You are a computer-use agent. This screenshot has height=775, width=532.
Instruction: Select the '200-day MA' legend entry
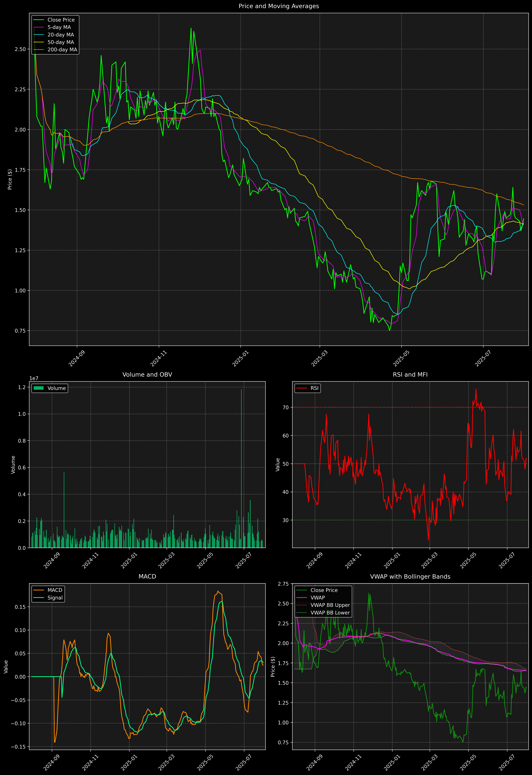click(62, 50)
